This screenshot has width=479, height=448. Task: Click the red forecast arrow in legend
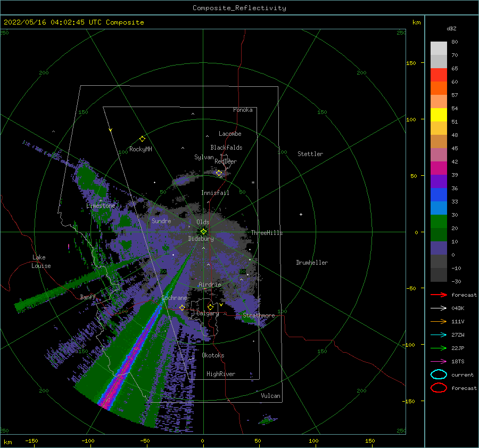439,295
